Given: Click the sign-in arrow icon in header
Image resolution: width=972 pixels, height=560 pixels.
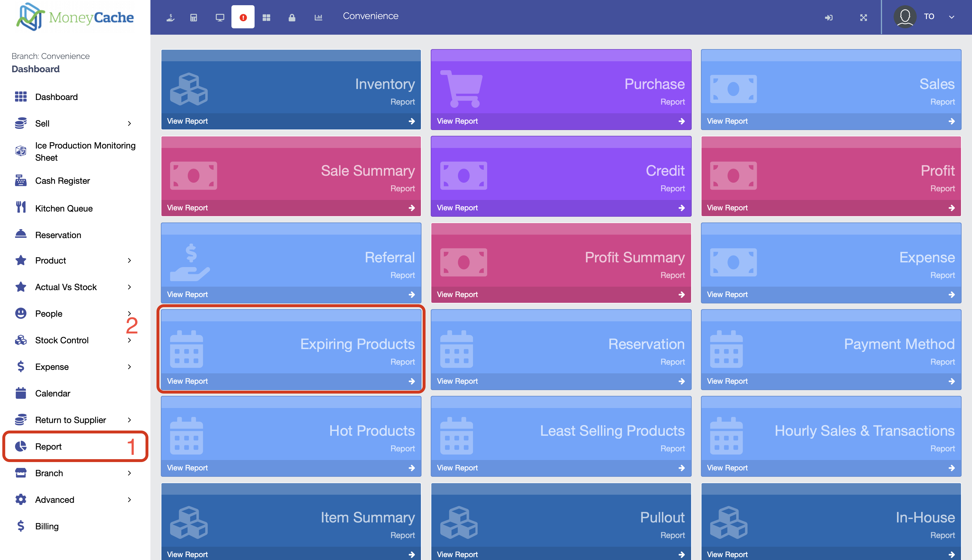Looking at the screenshot, I should click(829, 17).
